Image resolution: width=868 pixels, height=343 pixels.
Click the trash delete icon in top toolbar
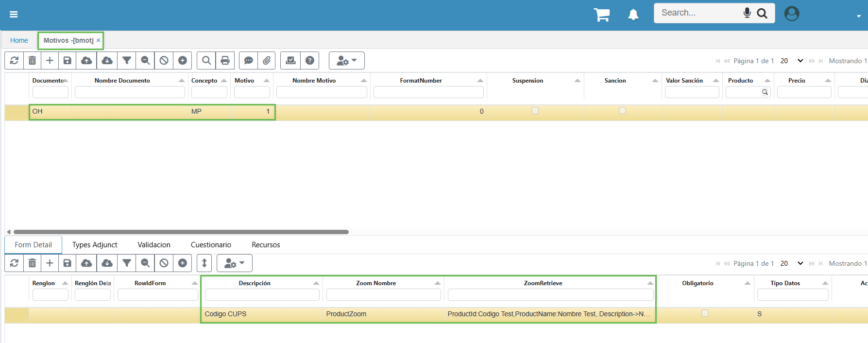tap(32, 61)
